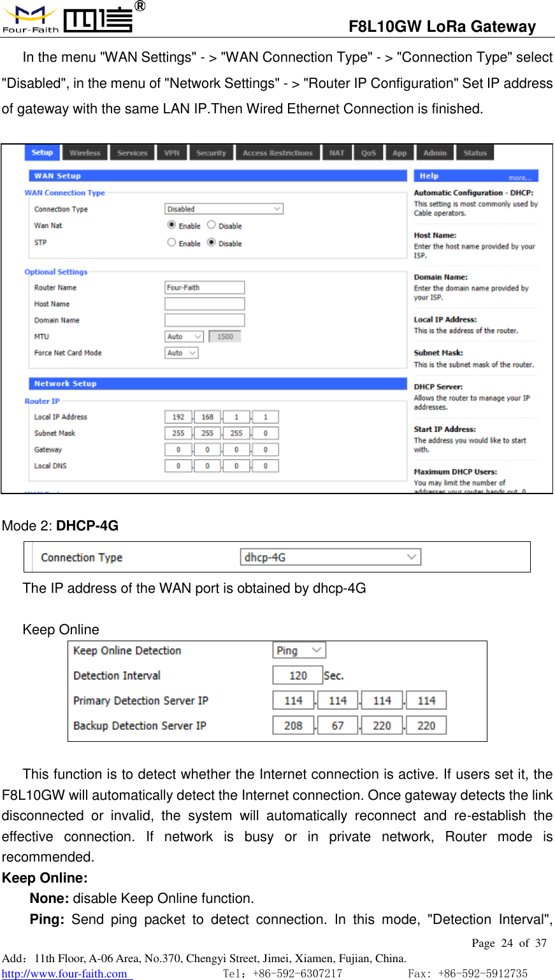Open the Keep Online Detection dropdown

click(x=298, y=650)
